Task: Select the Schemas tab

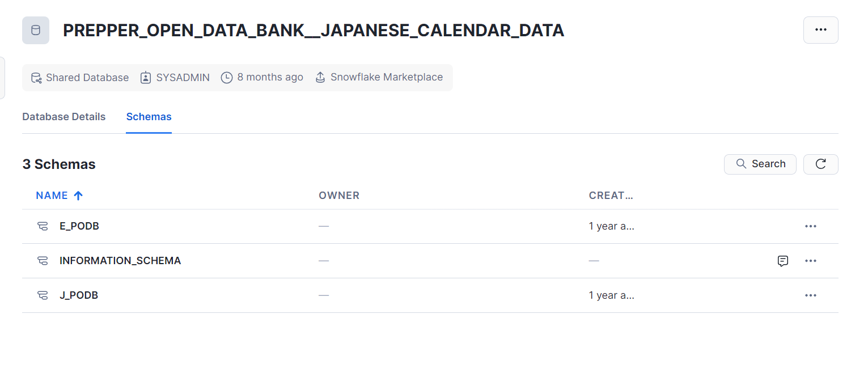Action: (x=149, y=117)
